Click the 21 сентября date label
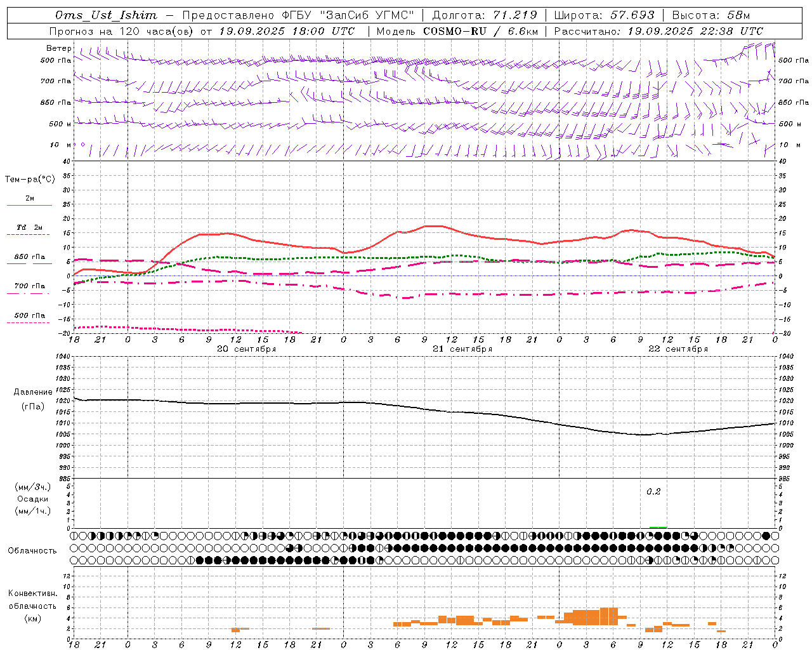This screenshot has height=650, width=812. (x=462, y=349)
